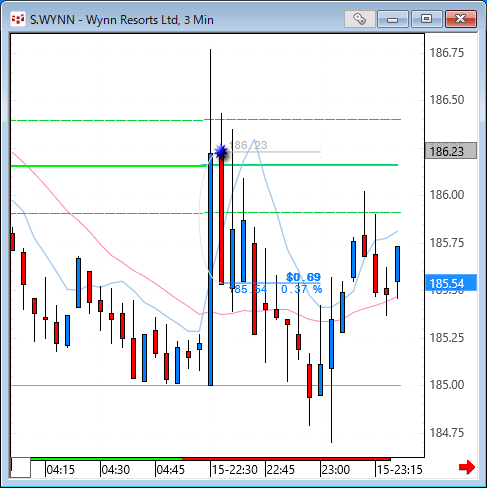
Task: Click the red scroll-right arrow
Action: pos(467,467)
